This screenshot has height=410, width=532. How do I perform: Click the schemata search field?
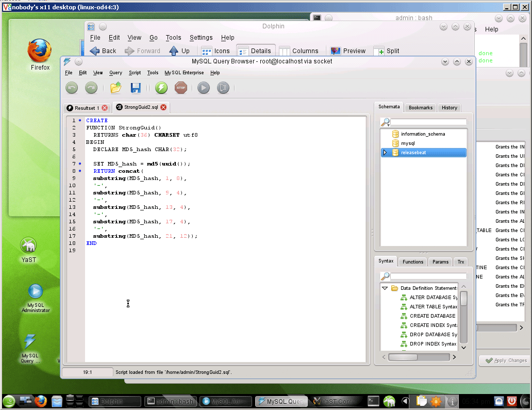click(x=428, y=122)
